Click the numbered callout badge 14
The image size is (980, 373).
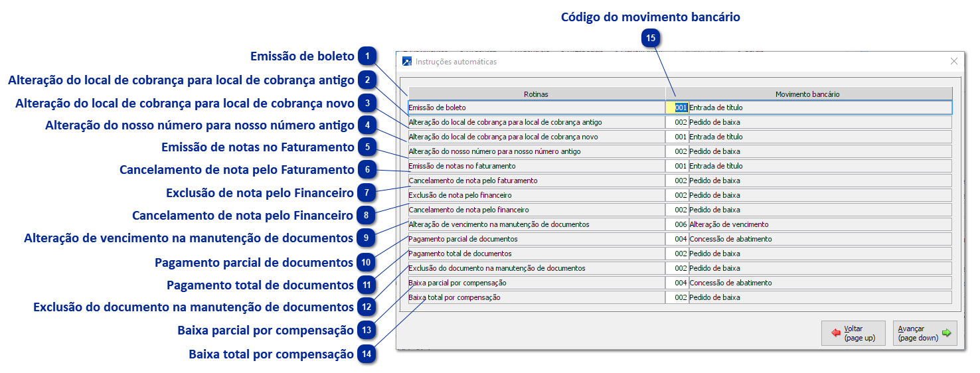tap(367, 354)
